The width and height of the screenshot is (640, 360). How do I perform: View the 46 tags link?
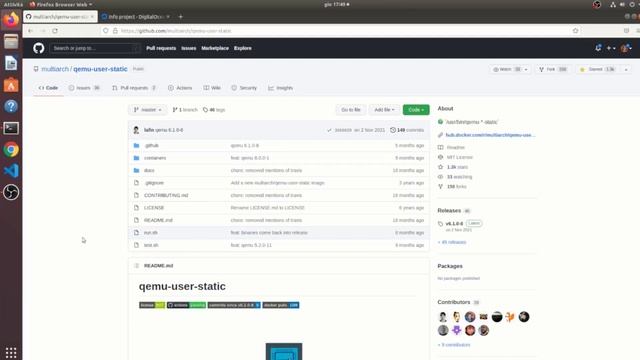click(214, 110)
